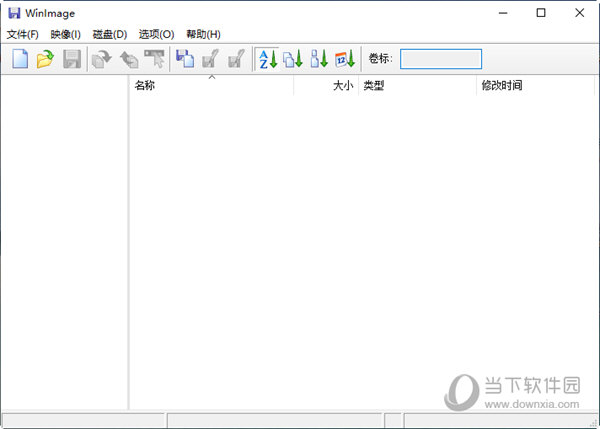
Task: Sort list by 修改时间 column header
Action: (x=536, y=85)
